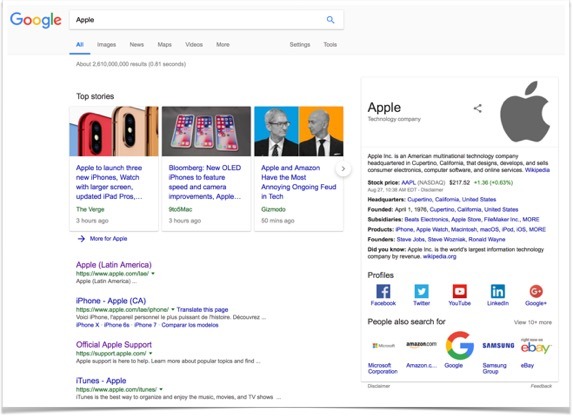The height and width of the screenshot is (417, 573).
Task: Open the Settings menu
Action: pos(300,45)
